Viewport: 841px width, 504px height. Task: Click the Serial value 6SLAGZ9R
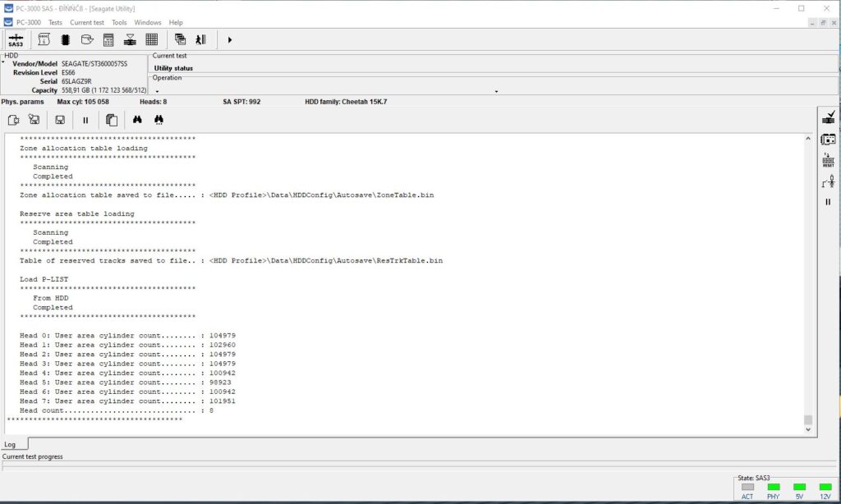pyautogui.click(x=76, y=81)
